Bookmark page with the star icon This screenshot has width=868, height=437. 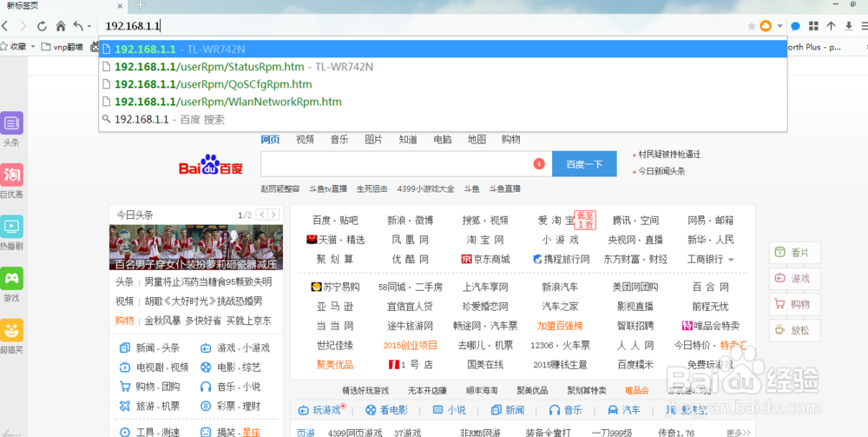[x=751, y=26]
